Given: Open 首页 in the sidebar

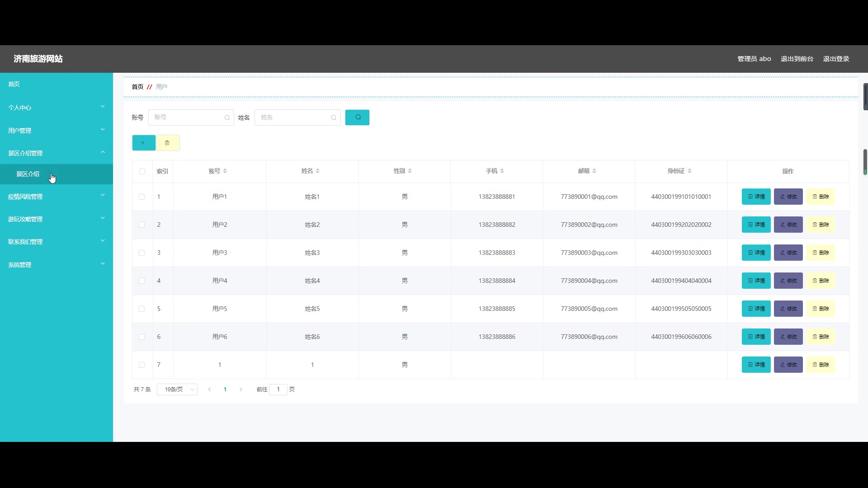Looking at the screenshot, I should coord(14,84).
